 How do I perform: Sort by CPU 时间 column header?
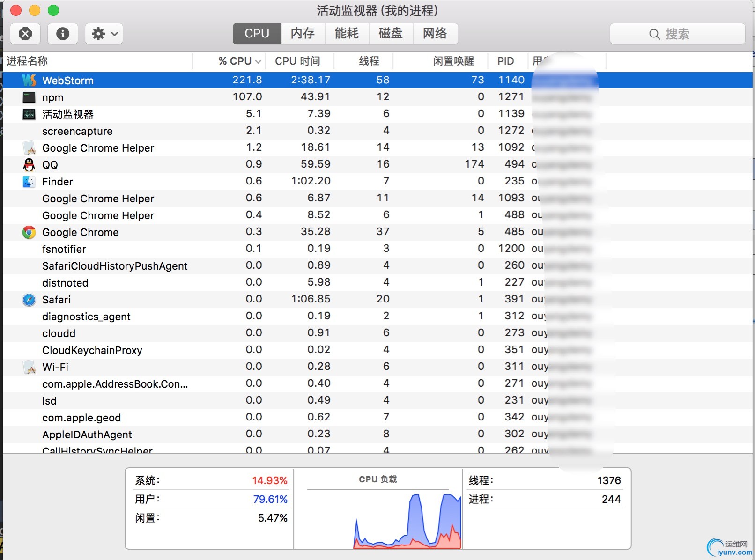(300, 61)
